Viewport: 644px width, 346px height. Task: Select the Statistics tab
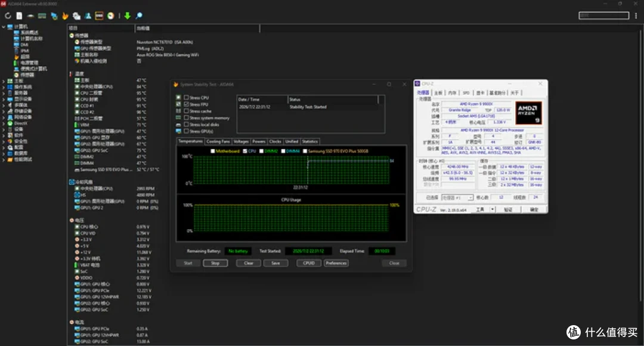coord(310,141)
